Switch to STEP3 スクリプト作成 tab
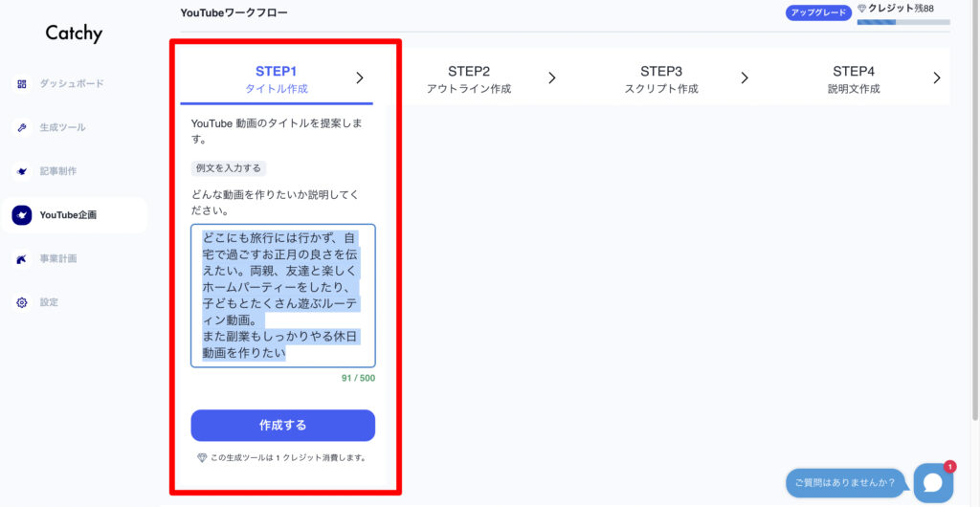 [661, 79]
